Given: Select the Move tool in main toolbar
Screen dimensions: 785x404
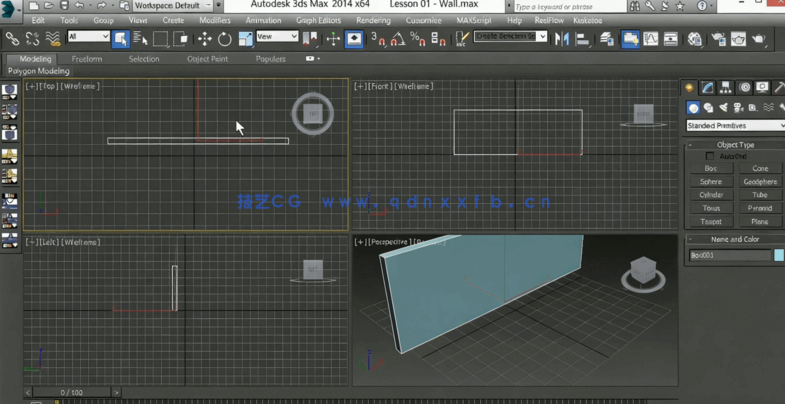Looking at the screenshot, I should click(x=204, y=39).
